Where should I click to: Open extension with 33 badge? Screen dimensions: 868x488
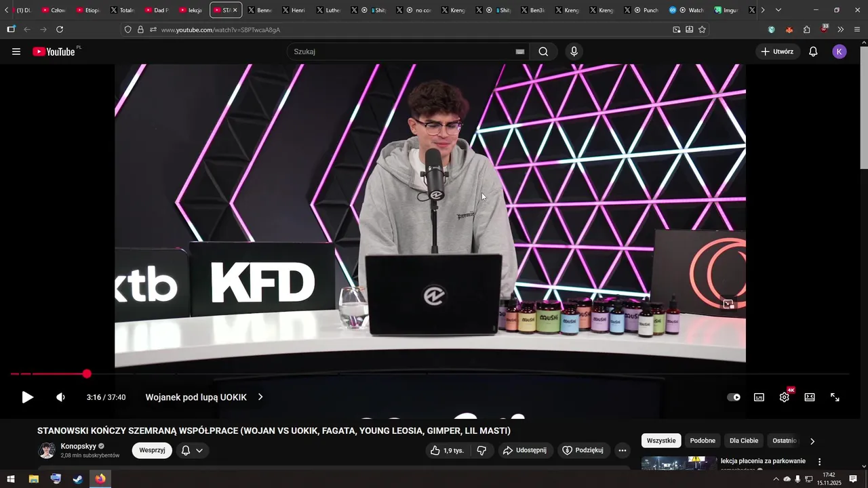(x=824, y=29)
